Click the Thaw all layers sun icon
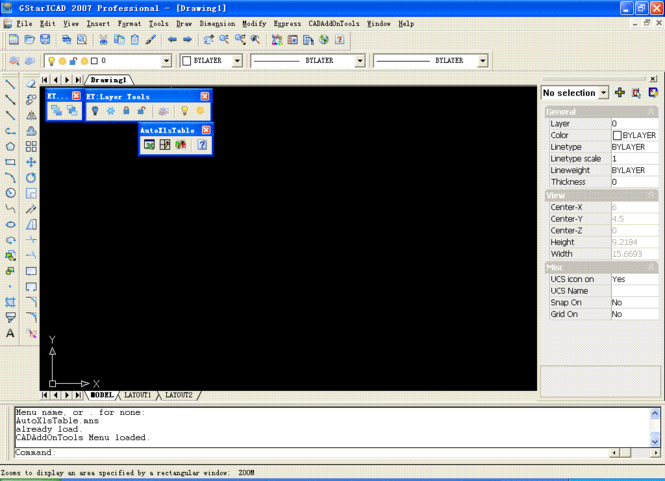 tap(200, 111)
